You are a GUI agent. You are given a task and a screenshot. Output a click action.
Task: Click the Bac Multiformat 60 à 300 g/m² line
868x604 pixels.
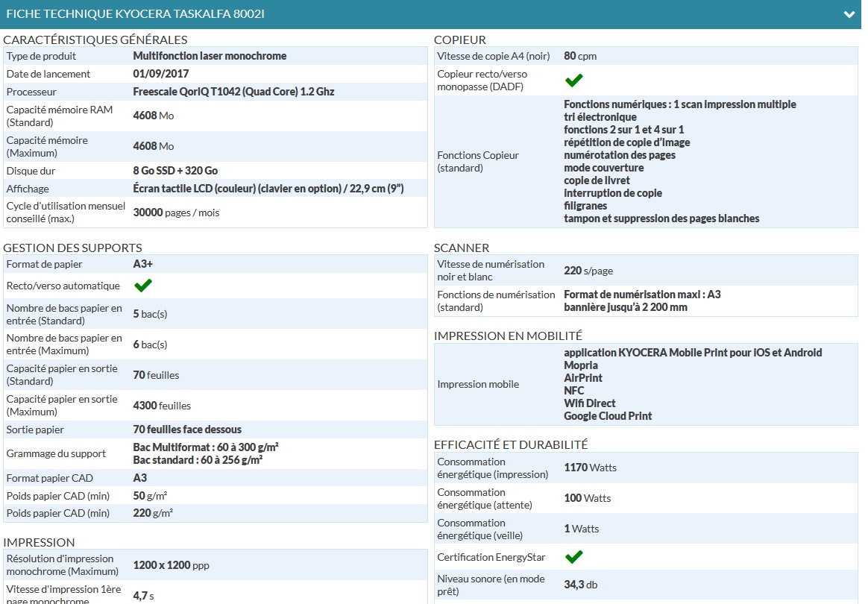[205, 447]
